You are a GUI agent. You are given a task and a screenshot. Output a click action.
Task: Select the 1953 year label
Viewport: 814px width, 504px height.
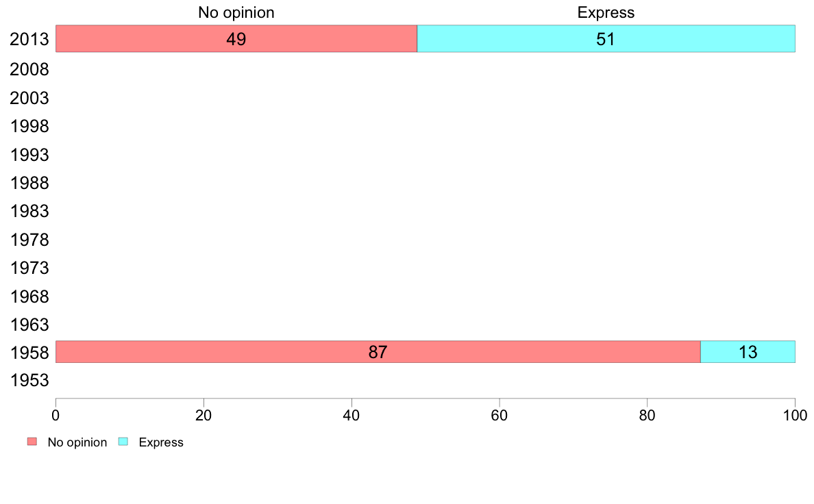(29, 381)
